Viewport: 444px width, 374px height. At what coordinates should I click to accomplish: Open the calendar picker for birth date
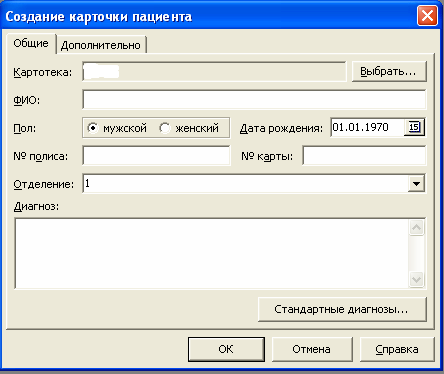[x=414, y=127]
